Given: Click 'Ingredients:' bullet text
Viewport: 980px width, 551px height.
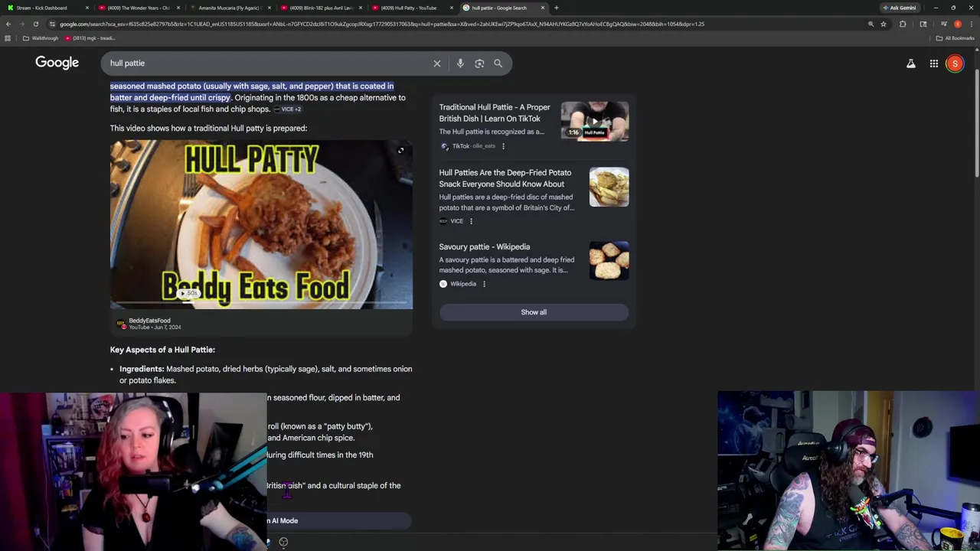Looking at the screenshot, I should 142,369.
